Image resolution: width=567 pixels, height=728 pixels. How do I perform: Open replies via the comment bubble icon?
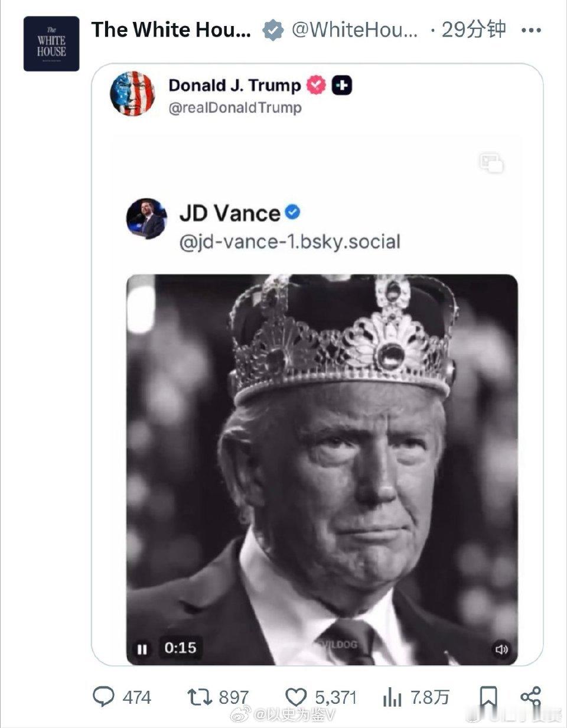click(104, 697)
